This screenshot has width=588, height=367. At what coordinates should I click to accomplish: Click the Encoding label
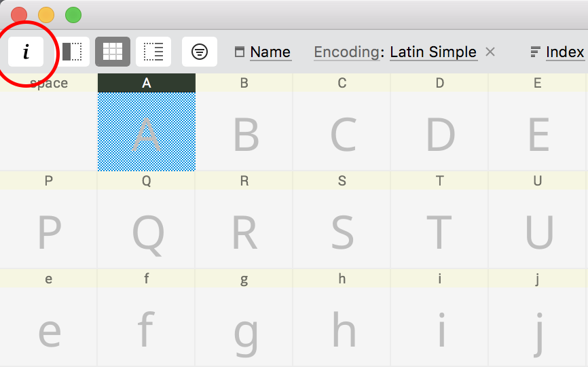(x=346, y=52)
